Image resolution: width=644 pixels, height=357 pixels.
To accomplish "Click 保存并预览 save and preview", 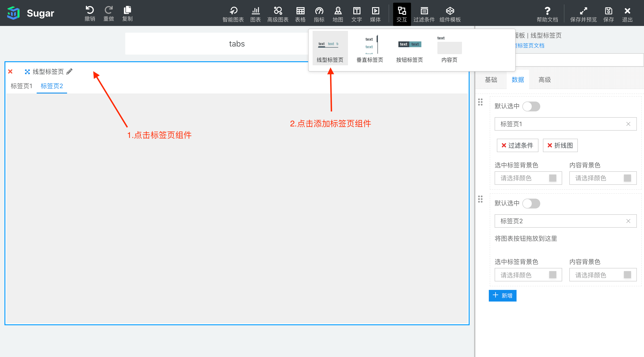I will click(x=583, y=14).
